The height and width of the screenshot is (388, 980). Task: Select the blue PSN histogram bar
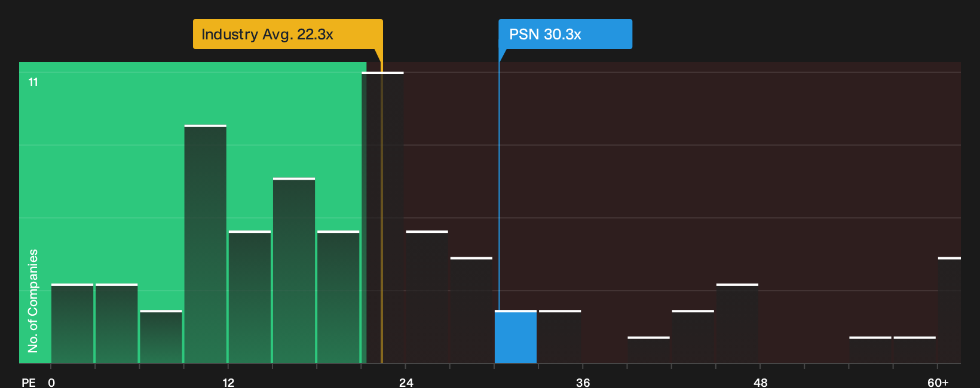[x=516, y=337]
